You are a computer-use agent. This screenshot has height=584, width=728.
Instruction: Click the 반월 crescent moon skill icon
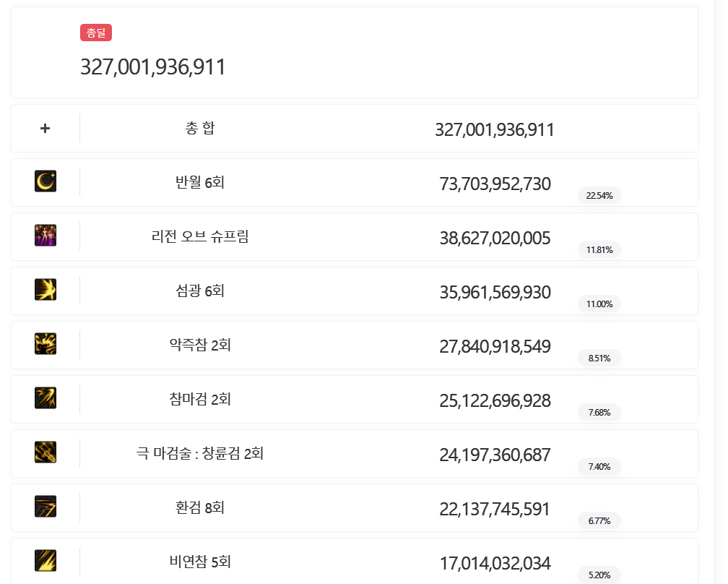point(45,181)
